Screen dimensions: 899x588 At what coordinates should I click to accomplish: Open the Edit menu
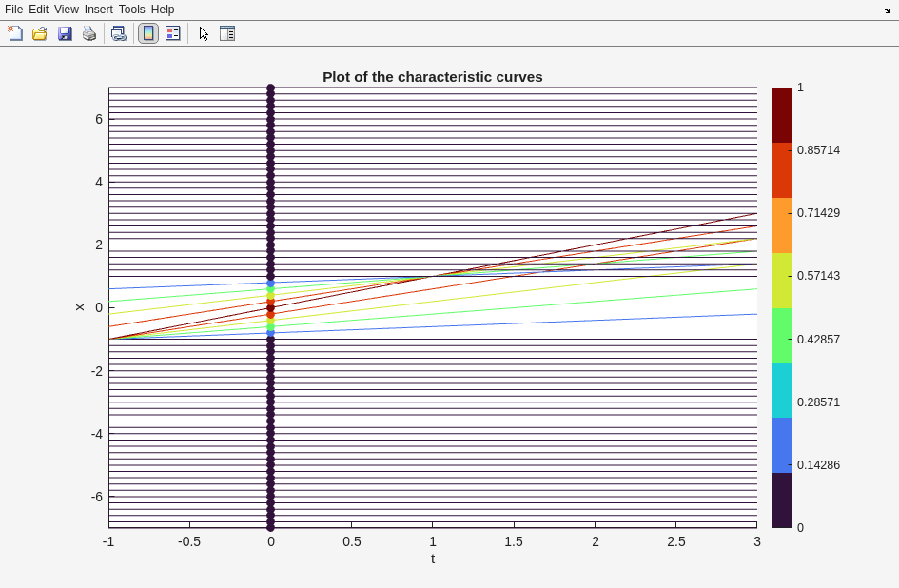pyautogui.click(x=38, y=10)
